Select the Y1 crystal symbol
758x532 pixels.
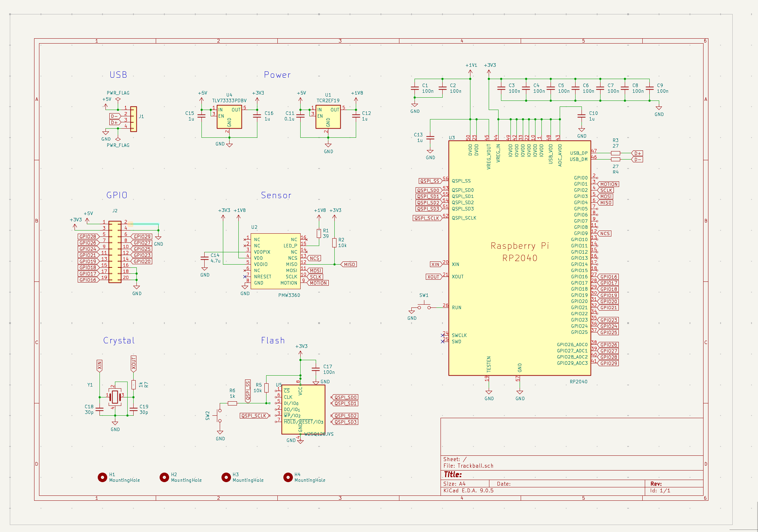115,397
